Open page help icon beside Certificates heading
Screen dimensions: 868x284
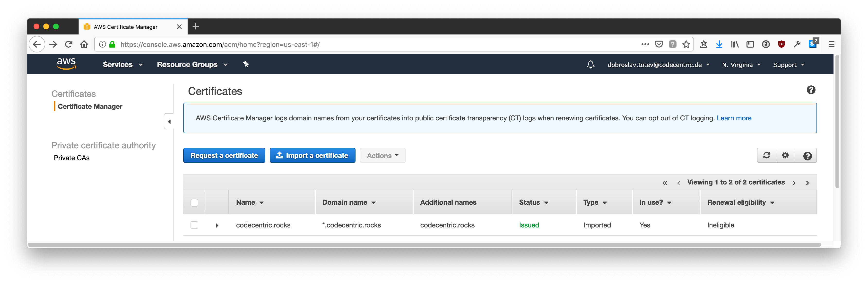811,90
